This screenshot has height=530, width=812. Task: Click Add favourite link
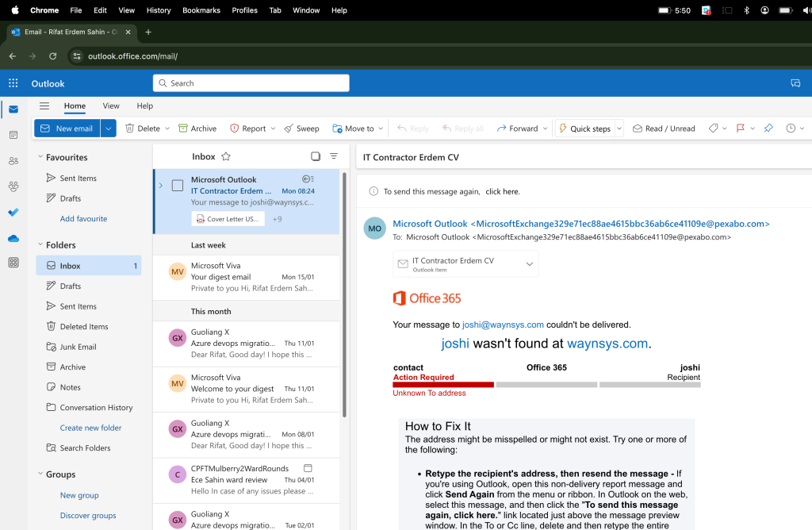pyautogui.click(x=83, y=219)
